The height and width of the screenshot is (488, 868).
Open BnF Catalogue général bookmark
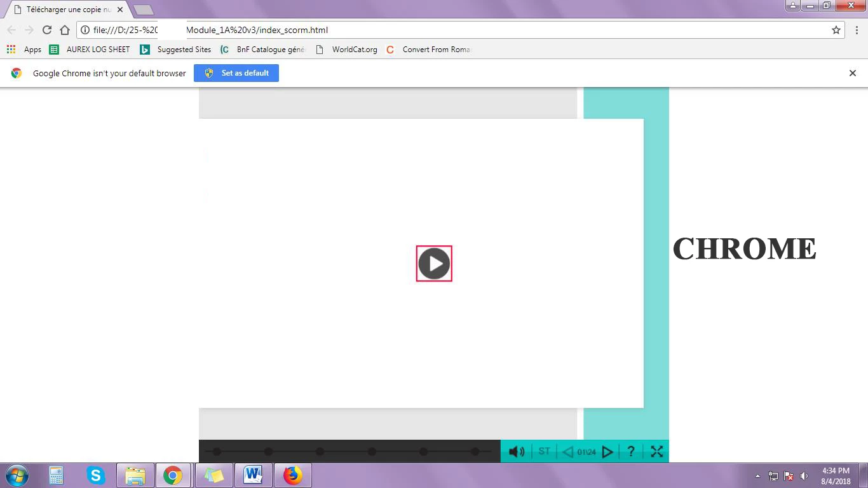click(x=262, y=49)
